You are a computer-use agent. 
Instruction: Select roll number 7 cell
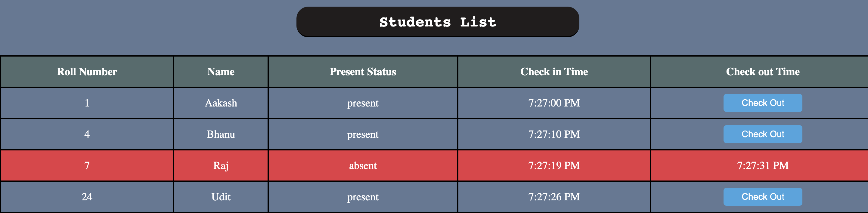point(87,165)
